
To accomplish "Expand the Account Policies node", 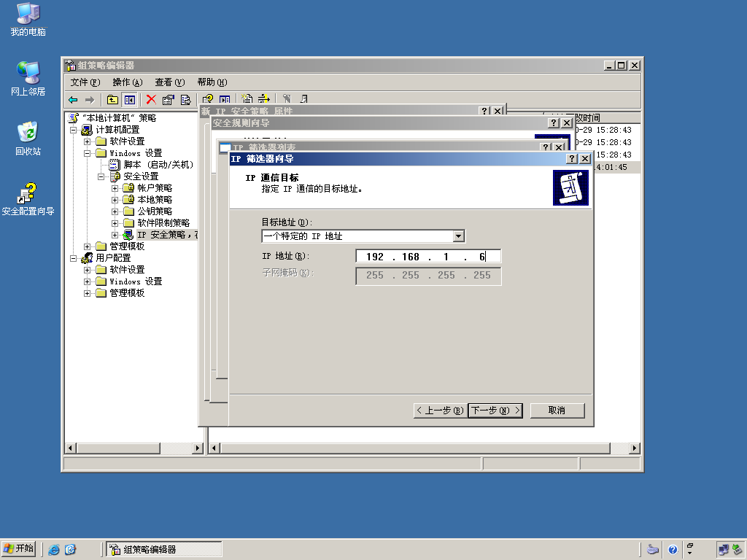I will pos(115,188).
